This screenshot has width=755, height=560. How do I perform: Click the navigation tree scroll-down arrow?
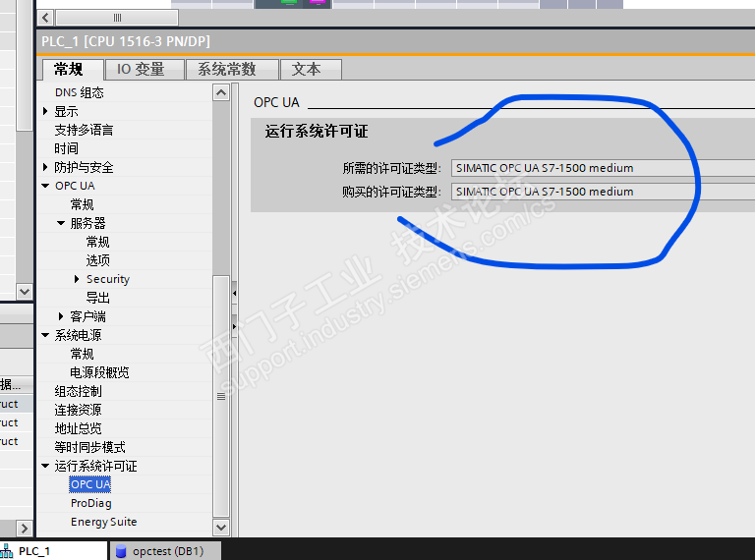coord(221,528)
